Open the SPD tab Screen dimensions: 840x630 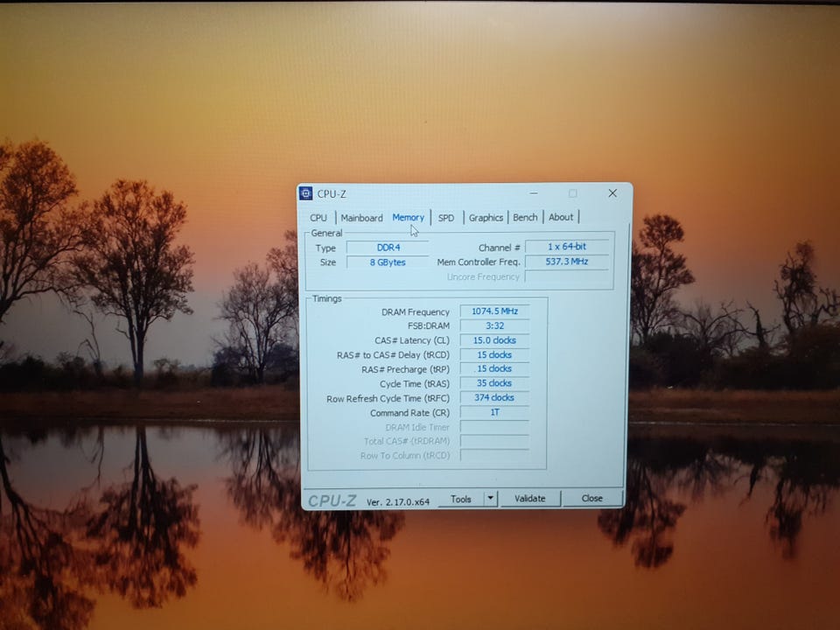pos(446,218)
